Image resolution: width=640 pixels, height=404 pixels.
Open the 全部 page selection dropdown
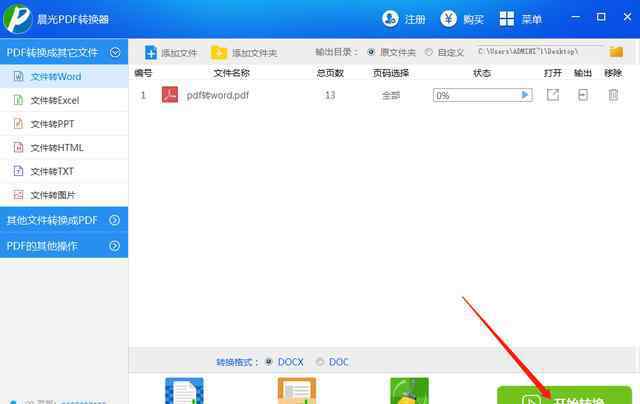coord(391,95)
